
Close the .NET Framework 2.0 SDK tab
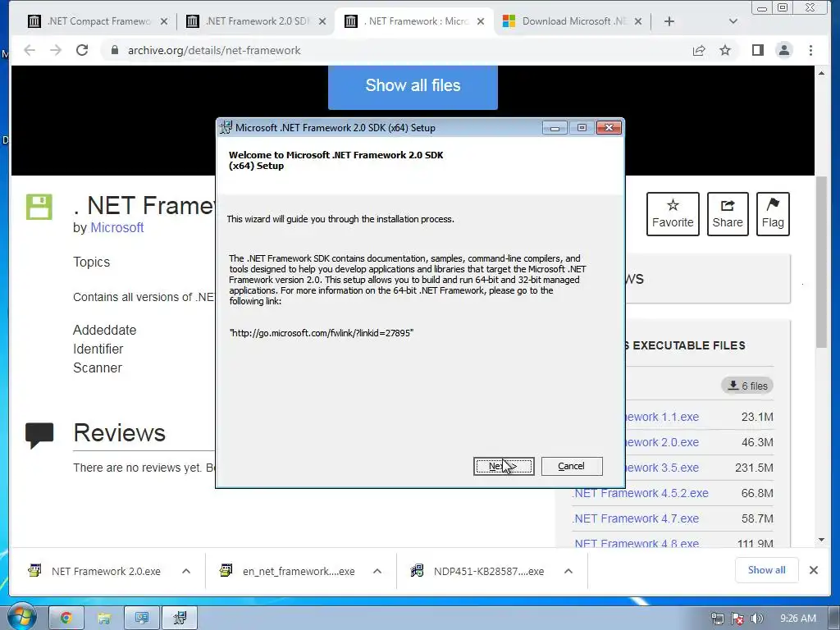322,21
